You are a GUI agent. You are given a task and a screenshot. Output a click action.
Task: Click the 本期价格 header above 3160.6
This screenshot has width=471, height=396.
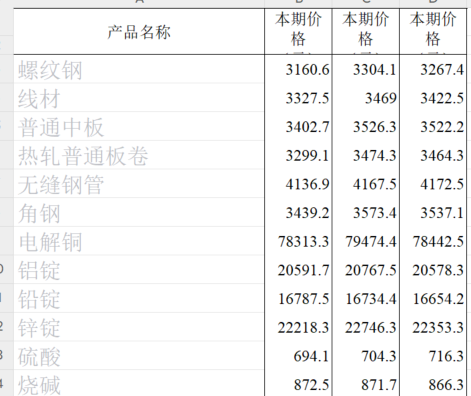point(298,32)
